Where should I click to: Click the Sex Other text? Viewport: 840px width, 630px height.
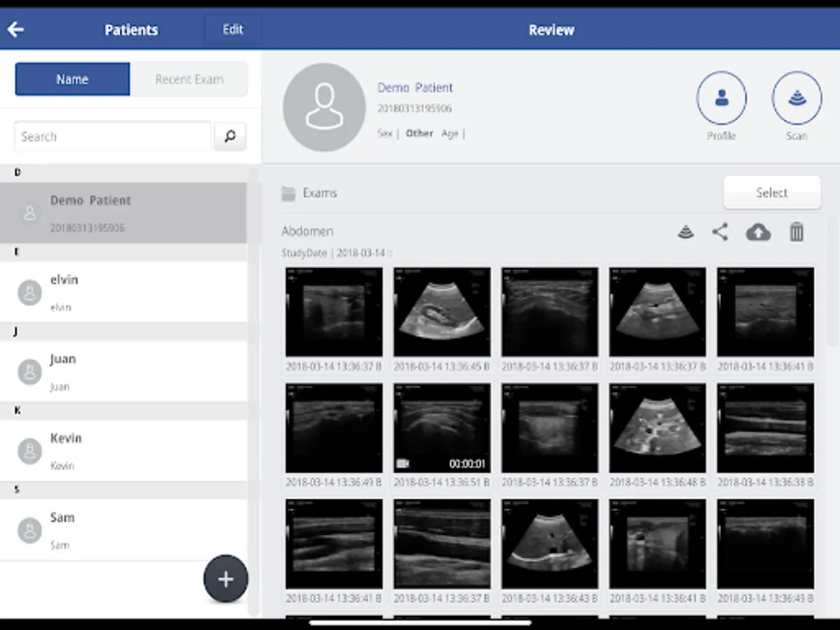(405, 133)
